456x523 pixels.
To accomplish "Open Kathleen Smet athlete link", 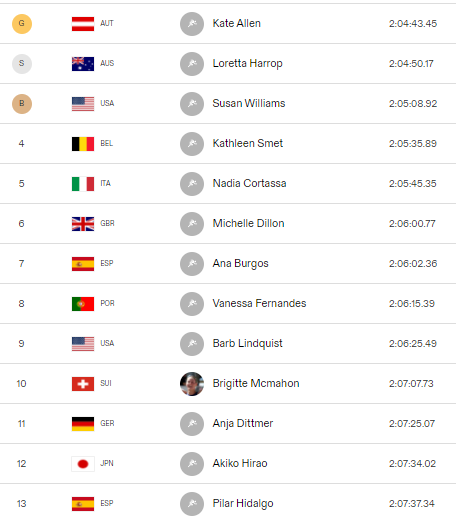I will [x=248, y=143].
